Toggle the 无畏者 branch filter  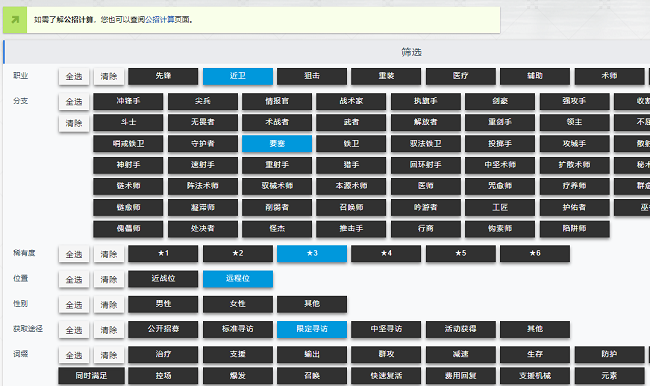[x=203, y=123]
